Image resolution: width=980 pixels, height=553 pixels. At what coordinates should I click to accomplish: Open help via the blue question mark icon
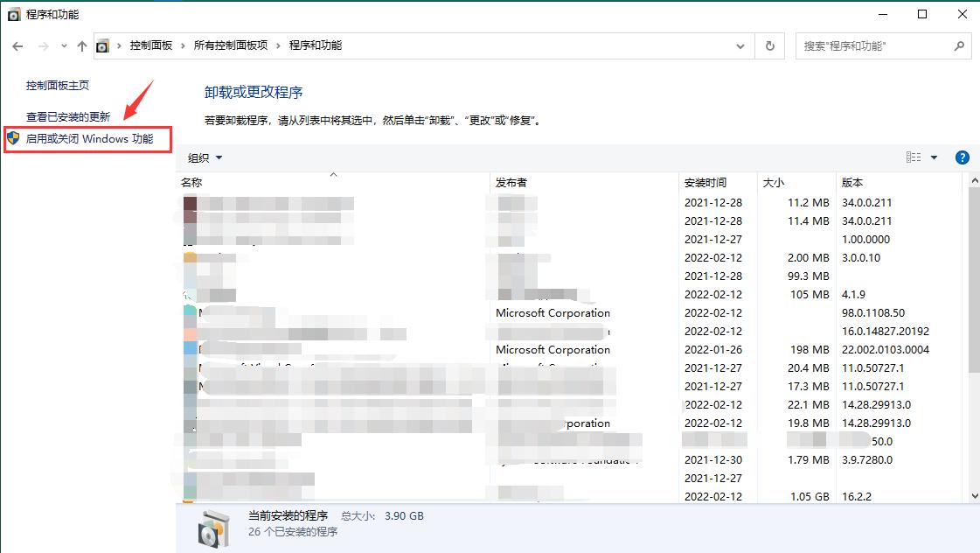(962, 157)
